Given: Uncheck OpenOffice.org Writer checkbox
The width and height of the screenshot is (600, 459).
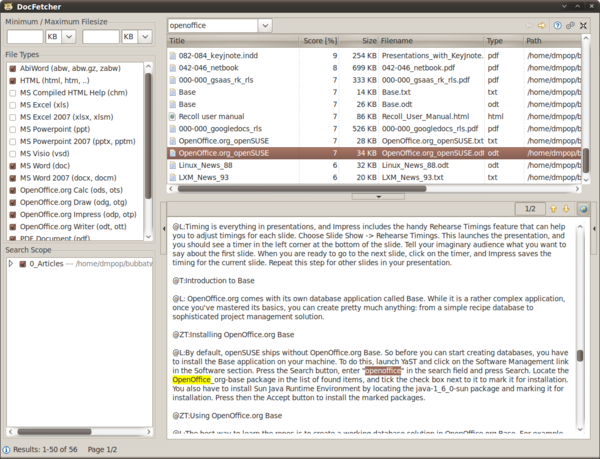Looking at the screenshot, I should coord(13,227).
